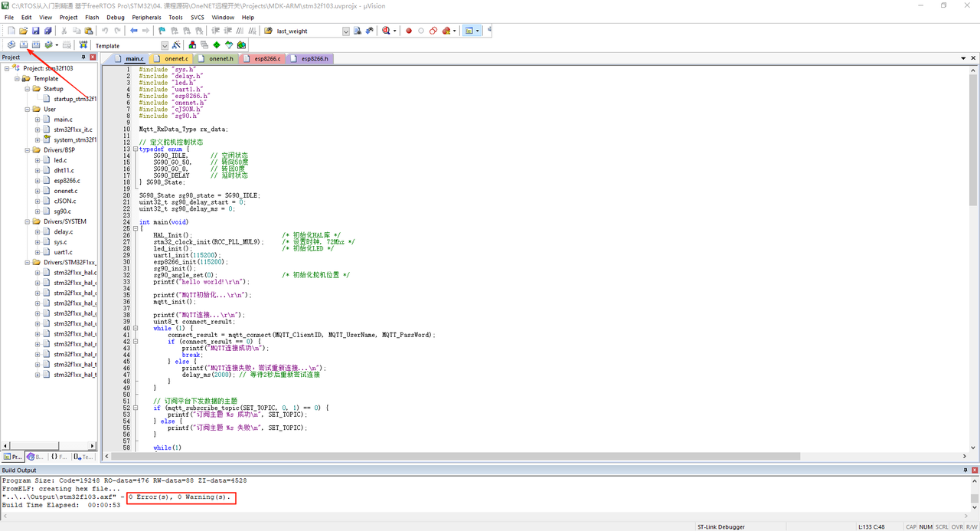Insert a bookmark with the flag icon

click(162, 31)
